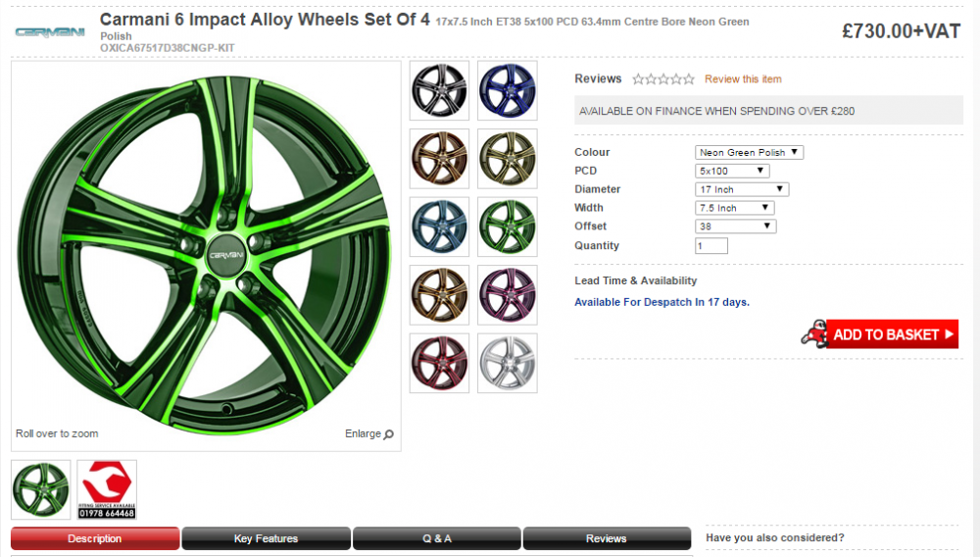Open the Colour dropdown Neon Green Polish
Screen dimensions: 980x557
[x=749, y=153]
